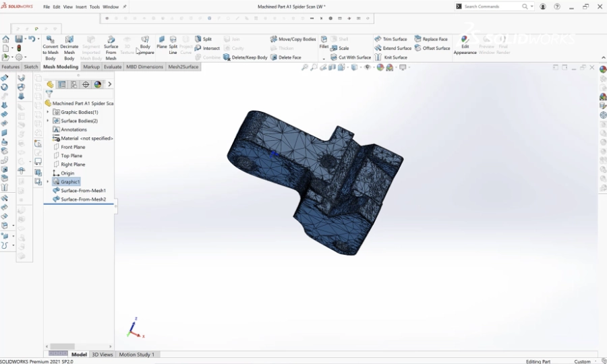Select the Fillet tool
The image size is (607, 364).
(324, 42)
